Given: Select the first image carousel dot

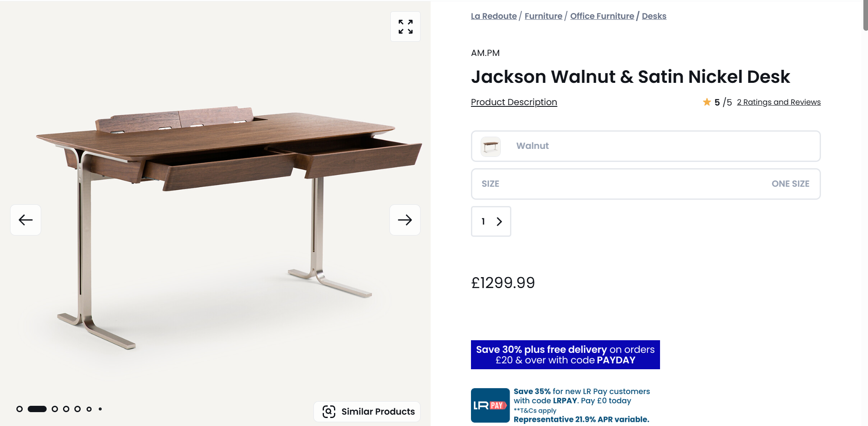Looking at the screenshot, I should click(19, 409).
